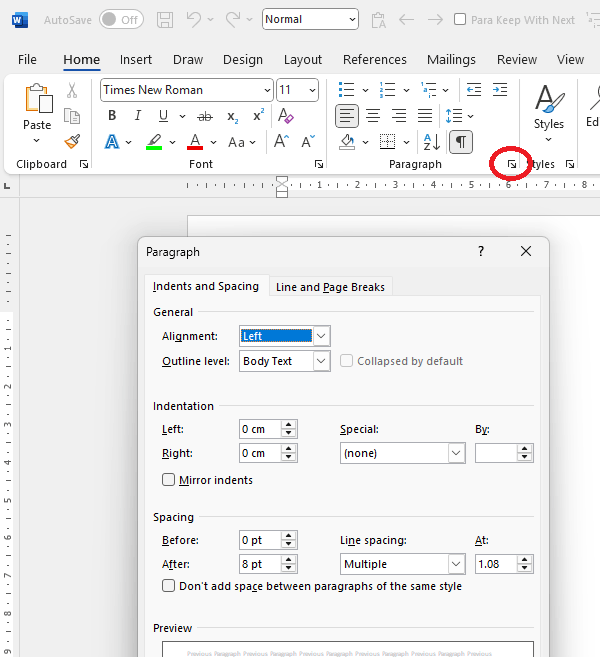Expand Bullets list options arrow
This screenshot has height=660, width=600.
365,90
